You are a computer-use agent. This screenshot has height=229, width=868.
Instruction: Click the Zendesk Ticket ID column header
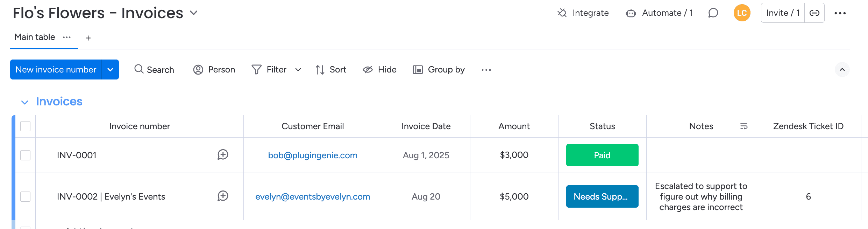point(808,126)
